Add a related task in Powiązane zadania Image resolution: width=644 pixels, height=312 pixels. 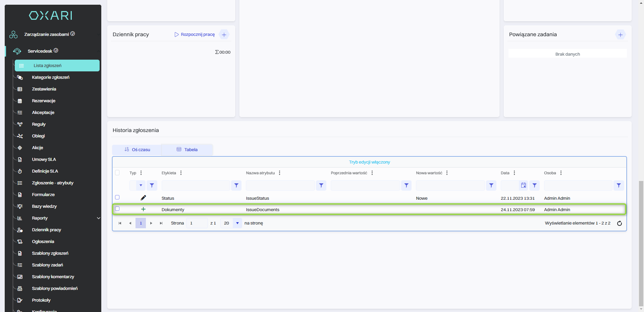[620, 35]
